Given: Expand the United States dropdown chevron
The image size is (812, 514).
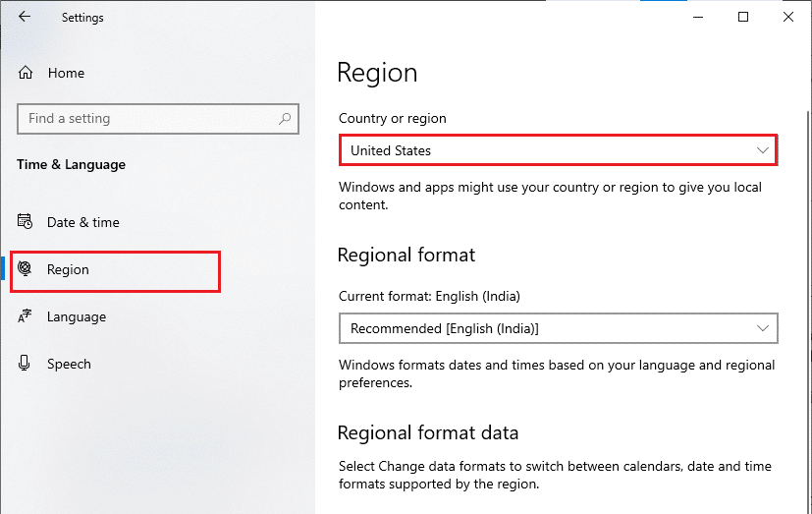Looking at the screenshot, I should pos(762,150).
